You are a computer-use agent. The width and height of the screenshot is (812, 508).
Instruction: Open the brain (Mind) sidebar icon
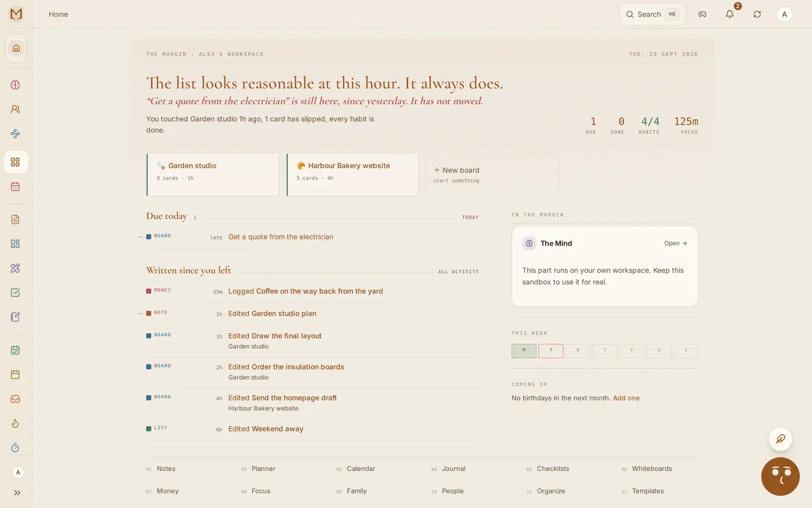(x=15, y=85)
